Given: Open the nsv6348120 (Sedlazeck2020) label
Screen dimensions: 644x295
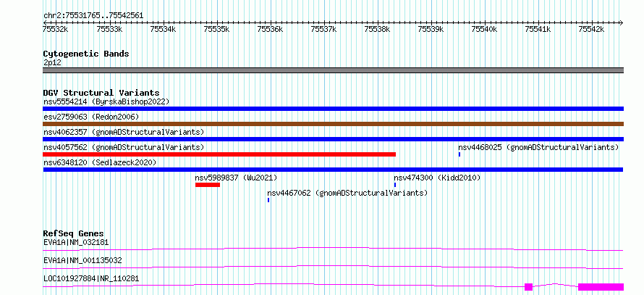Looking at the screenshot, I should tap(100, 162).
